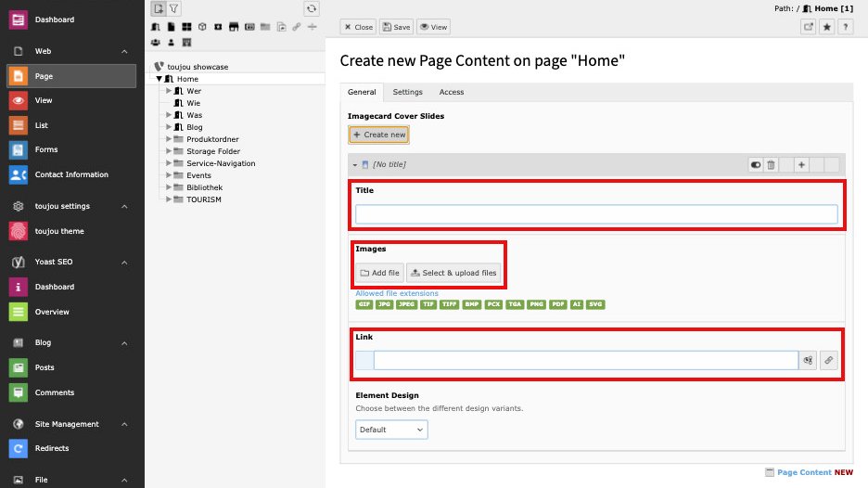
Task: Toggle the link field view switch
Action: click(808, 360)
